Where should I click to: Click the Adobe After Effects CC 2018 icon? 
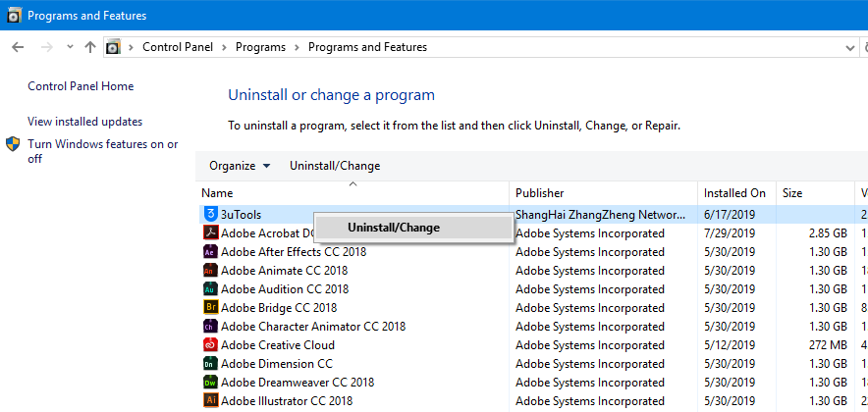210,252
